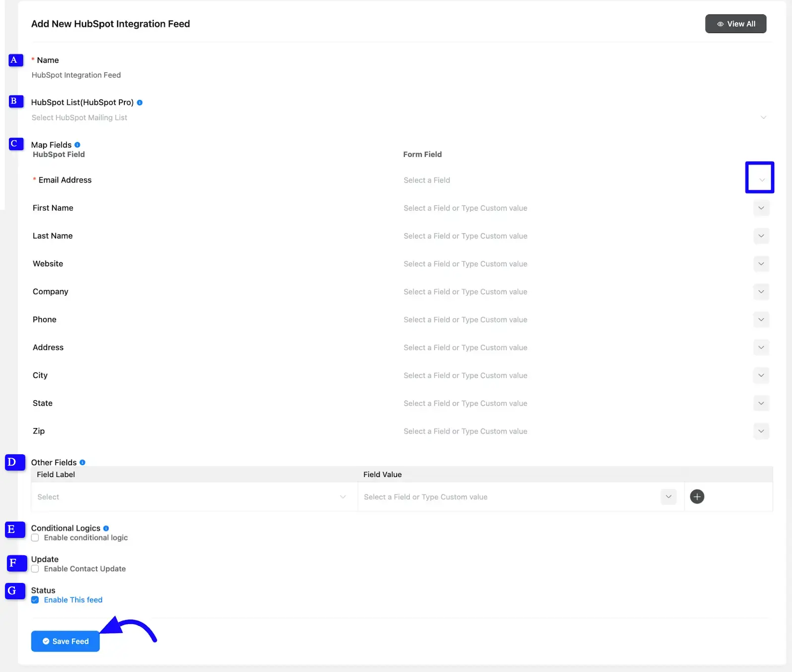Image resolution: width=792 pixels, height=672 pixels.
Task: Click the 'HubSpot Field' column header
Action: 59,154
